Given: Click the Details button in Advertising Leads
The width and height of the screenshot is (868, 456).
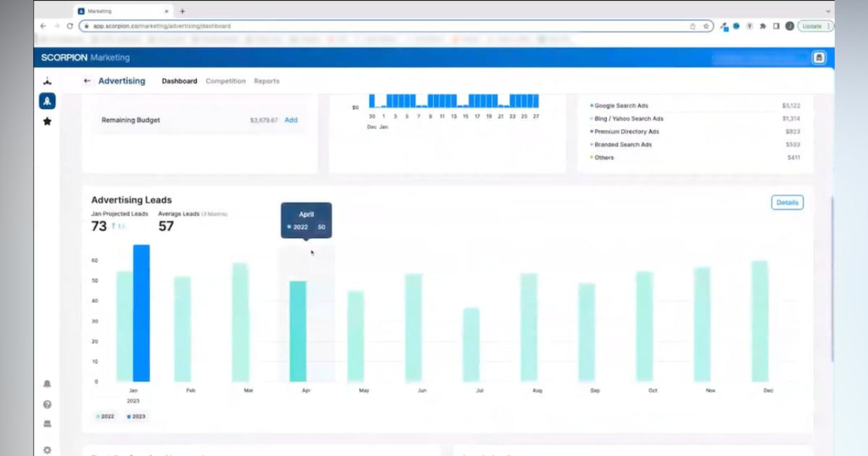Looking at the screenshot, I should coord(787,203).
